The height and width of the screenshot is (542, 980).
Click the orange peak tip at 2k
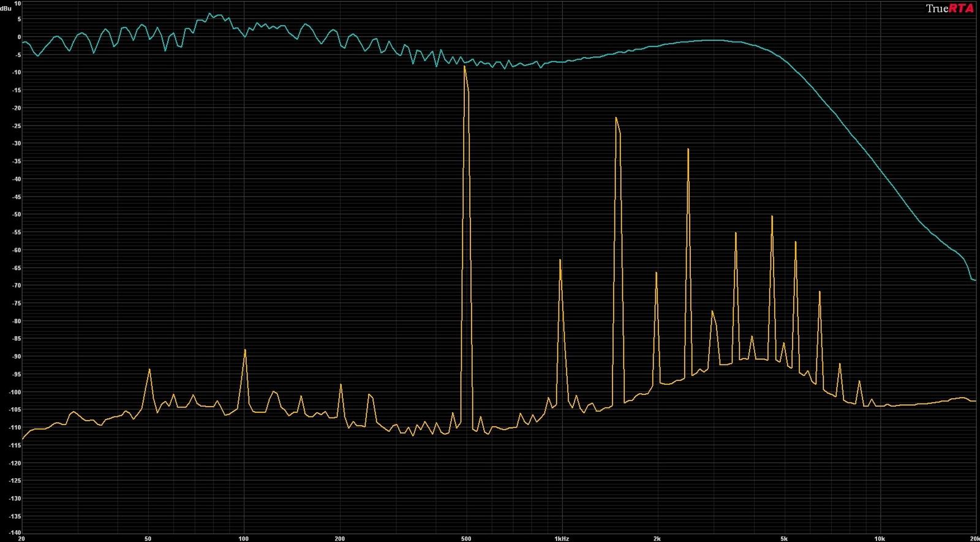[656, 272]
